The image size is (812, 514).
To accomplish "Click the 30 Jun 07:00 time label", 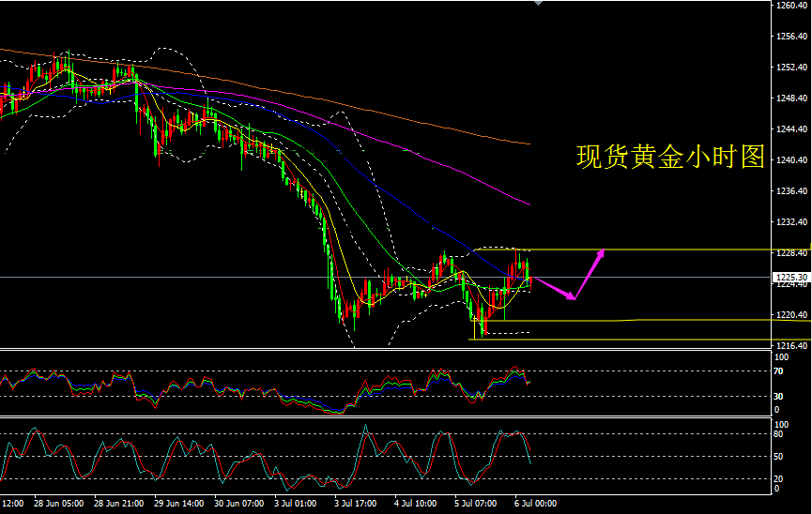I will 238,504.
